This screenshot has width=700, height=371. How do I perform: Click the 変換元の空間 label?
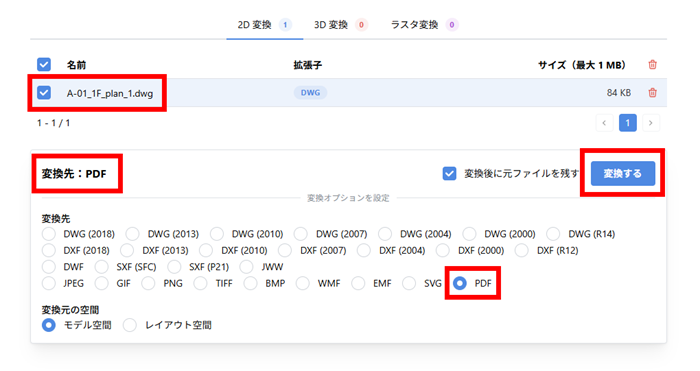click(x=70, y=309)
